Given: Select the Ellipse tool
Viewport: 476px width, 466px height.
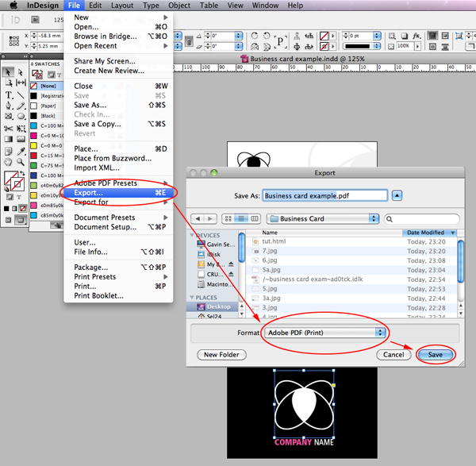Looking at the screenshot, I should point(21,116).
